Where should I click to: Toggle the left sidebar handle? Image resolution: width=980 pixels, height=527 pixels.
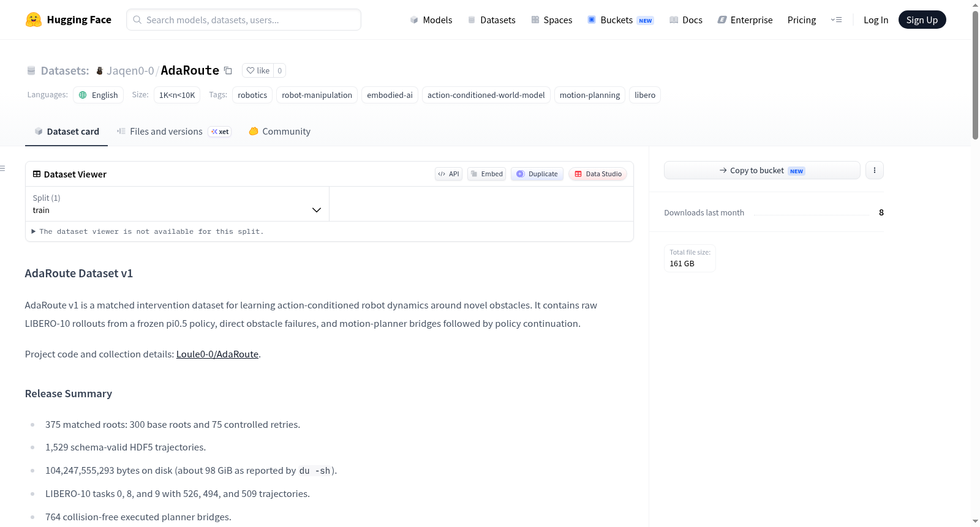[x=3, y=168]
